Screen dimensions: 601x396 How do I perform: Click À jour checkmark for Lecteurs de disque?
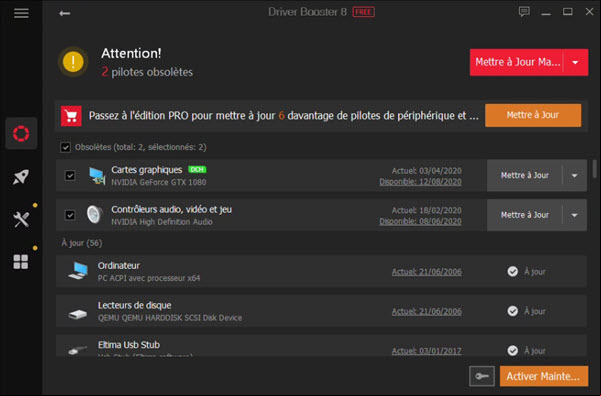[512, 311]
